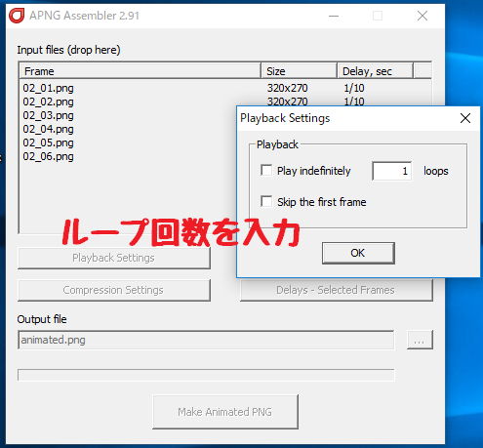Enable the Play indefinitely checkbox
483x448 pixels.
point(266,170)
